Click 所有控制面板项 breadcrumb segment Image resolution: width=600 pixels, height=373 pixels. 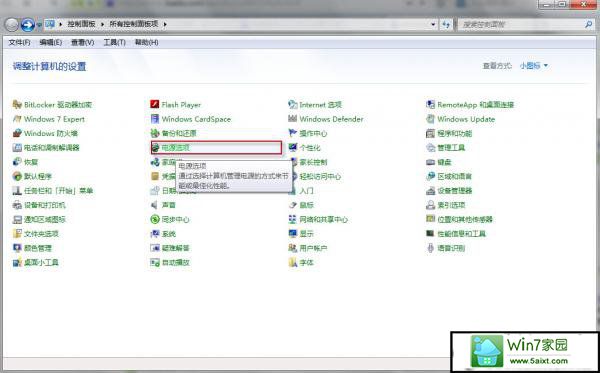(x=134, y=24)
